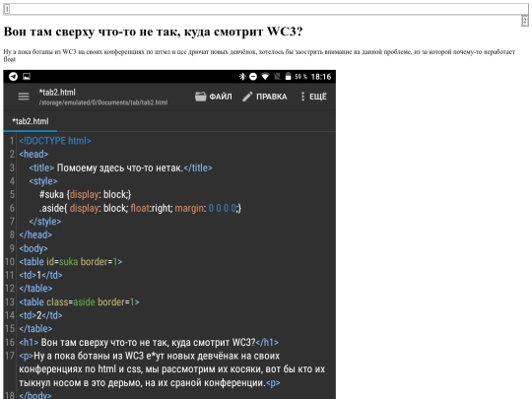Image resolution: width=532 pixels, height=399 pixels.
Task: Click the *tab2.html title in the editor header
Action: click(x=57, y=93)
